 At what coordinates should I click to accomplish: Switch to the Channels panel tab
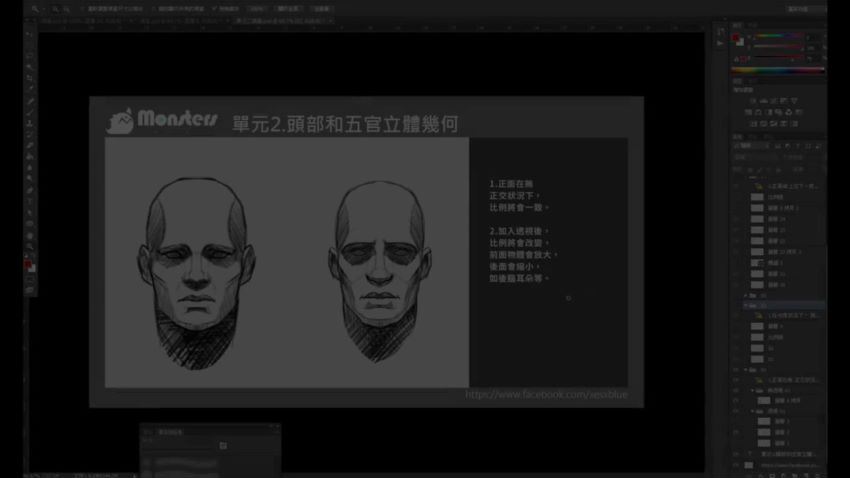753,137
